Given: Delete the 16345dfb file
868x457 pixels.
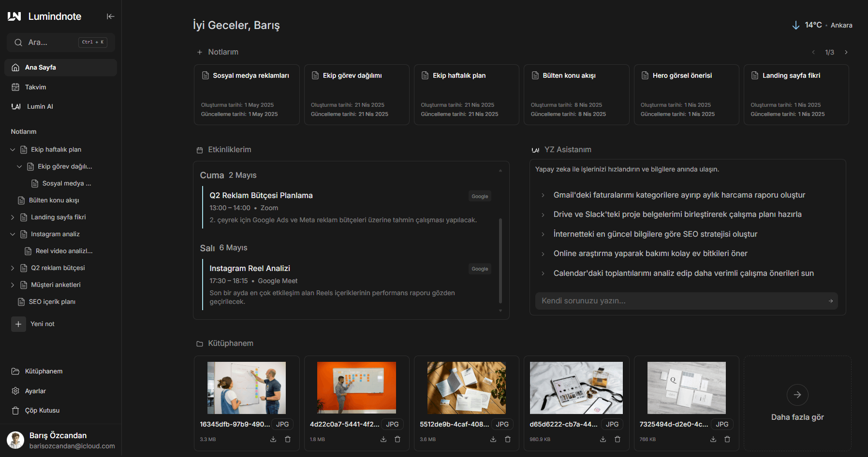Looking at the screenshot, I should pyautogui.click(x=288, y=439).
